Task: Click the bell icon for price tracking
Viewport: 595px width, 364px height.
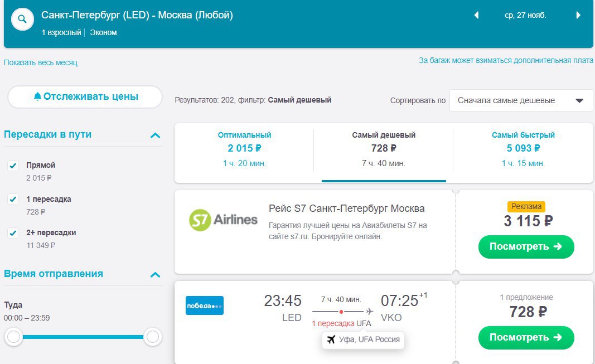Action: pyautogui.click(x=37, y=96)
